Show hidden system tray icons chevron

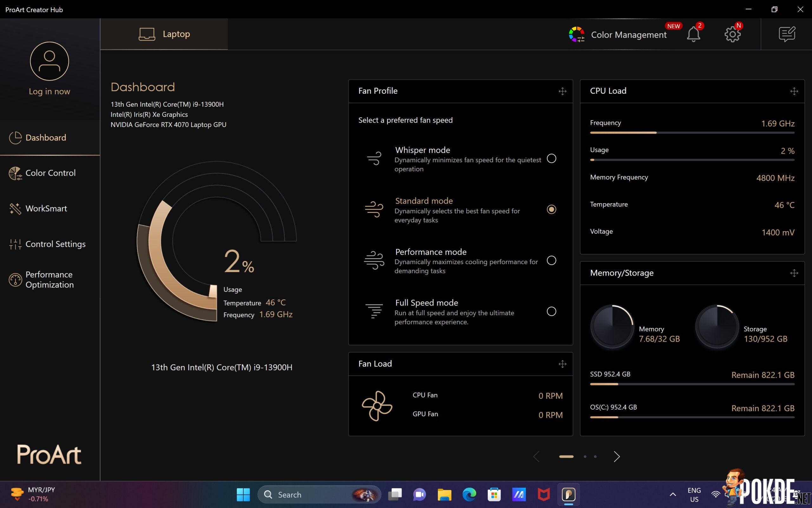[673, 495]
